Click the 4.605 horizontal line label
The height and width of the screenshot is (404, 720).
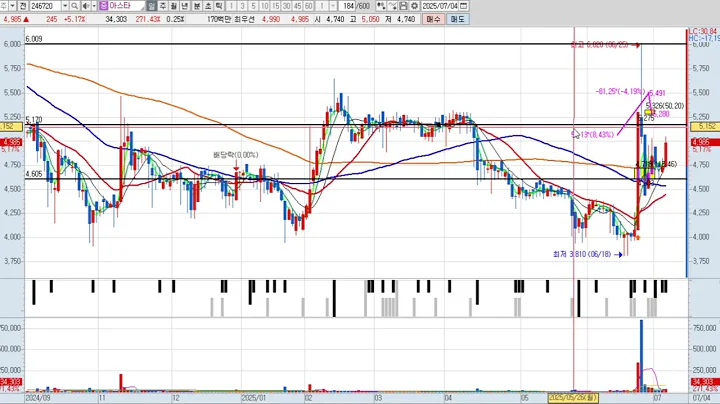[x=34, y=174]
